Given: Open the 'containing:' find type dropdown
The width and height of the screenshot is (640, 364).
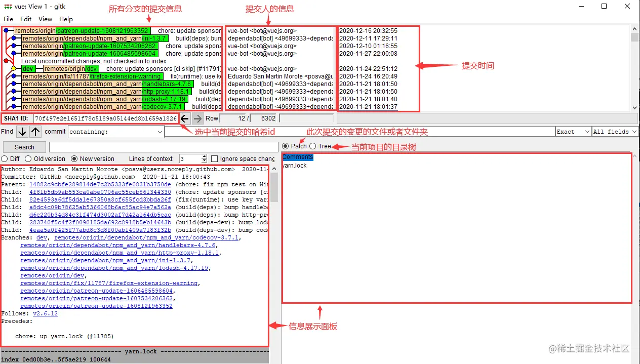Looking at the screenshot, I should coord(160,132).
